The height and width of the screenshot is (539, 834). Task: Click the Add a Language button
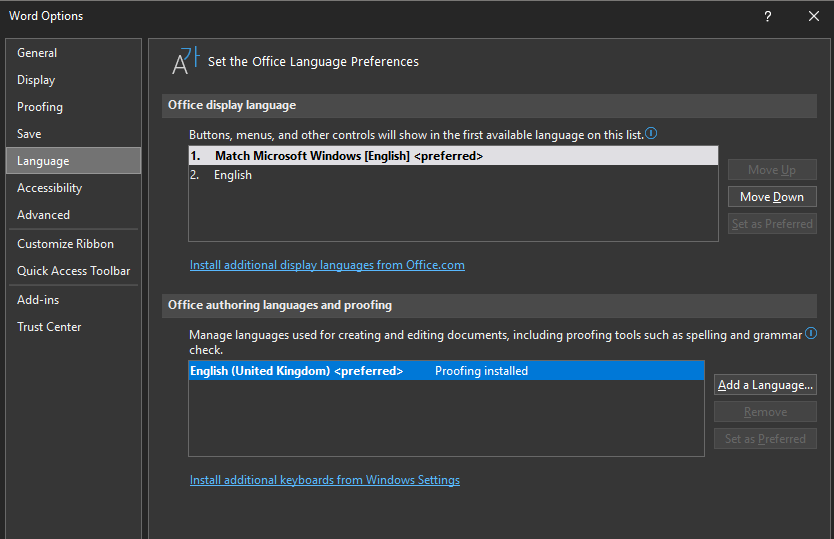[x=765, y=385]
